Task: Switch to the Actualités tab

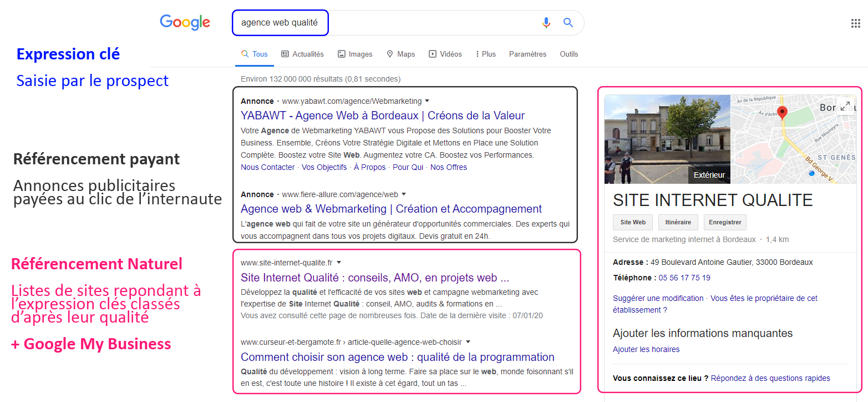Action: (x=302, y=54)
